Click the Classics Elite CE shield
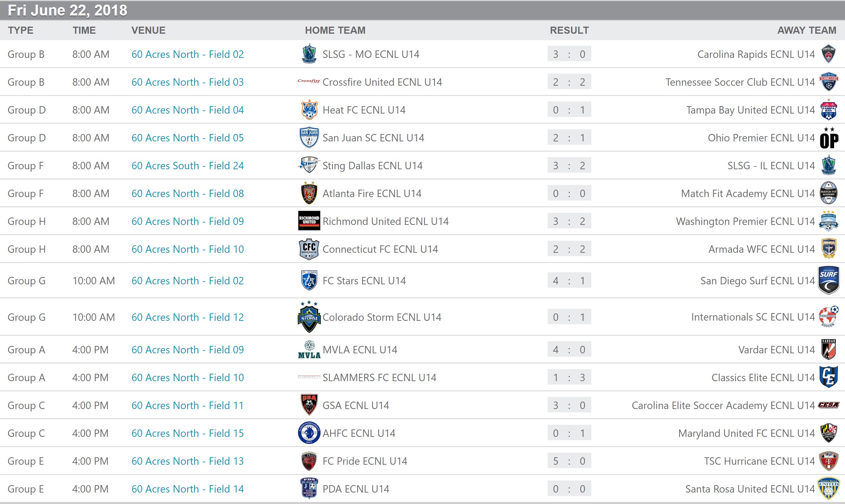Viewport: 845px width, 504px height. click(x=828, y=377)
